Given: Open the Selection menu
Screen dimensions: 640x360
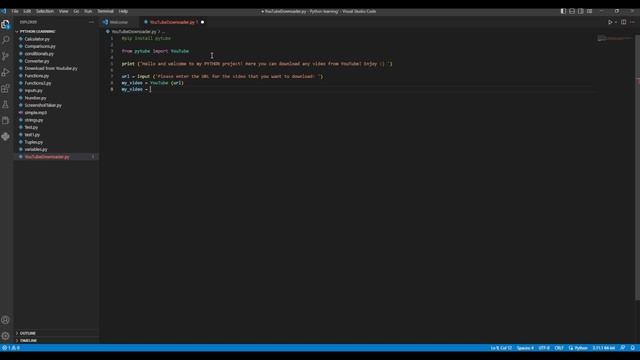Looking at the screenshot, I should (45, 11).
